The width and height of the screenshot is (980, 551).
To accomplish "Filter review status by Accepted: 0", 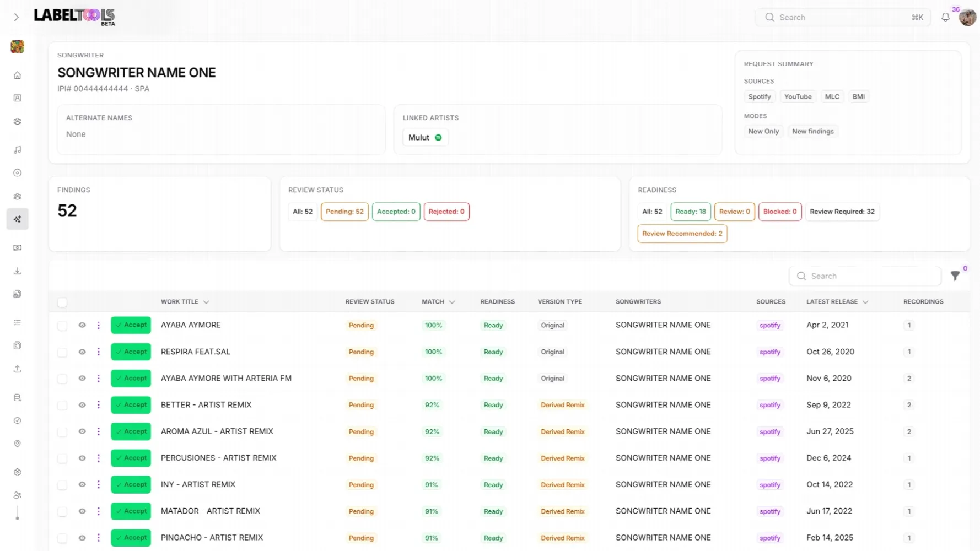I will point(396,212).
